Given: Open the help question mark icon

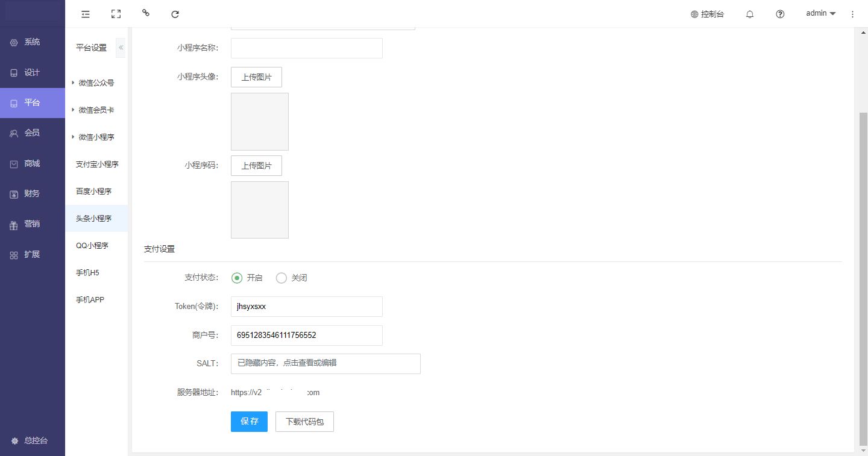Looking at the screenshot, I should (780, 14).
